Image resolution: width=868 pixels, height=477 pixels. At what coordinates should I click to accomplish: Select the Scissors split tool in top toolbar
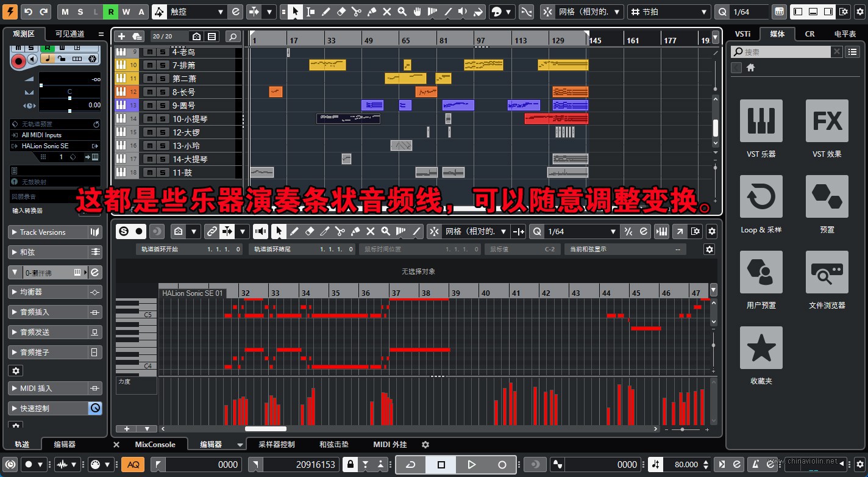357,12
